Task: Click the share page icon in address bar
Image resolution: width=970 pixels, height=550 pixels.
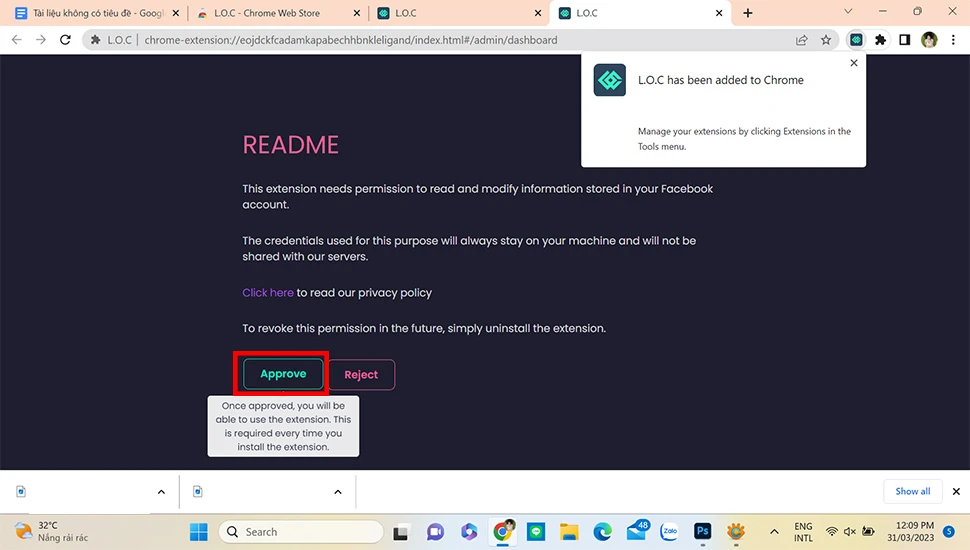Action: coord(802,40)
